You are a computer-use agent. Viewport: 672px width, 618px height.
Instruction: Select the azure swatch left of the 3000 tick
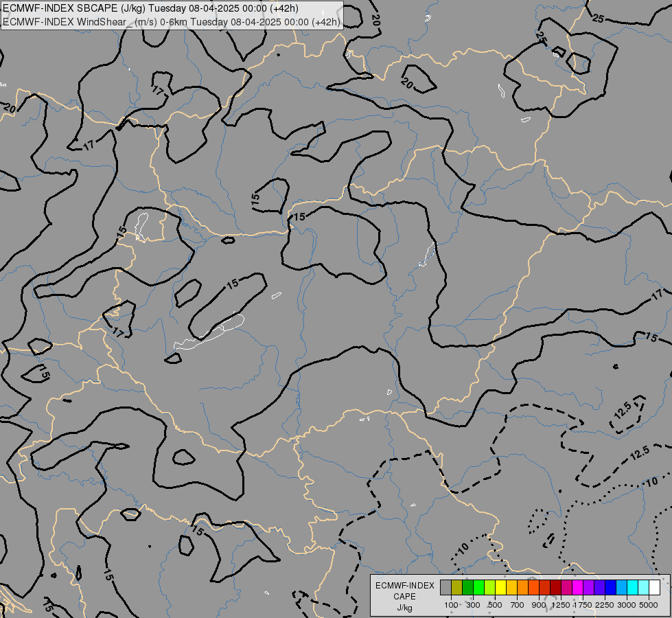point(621,587)
